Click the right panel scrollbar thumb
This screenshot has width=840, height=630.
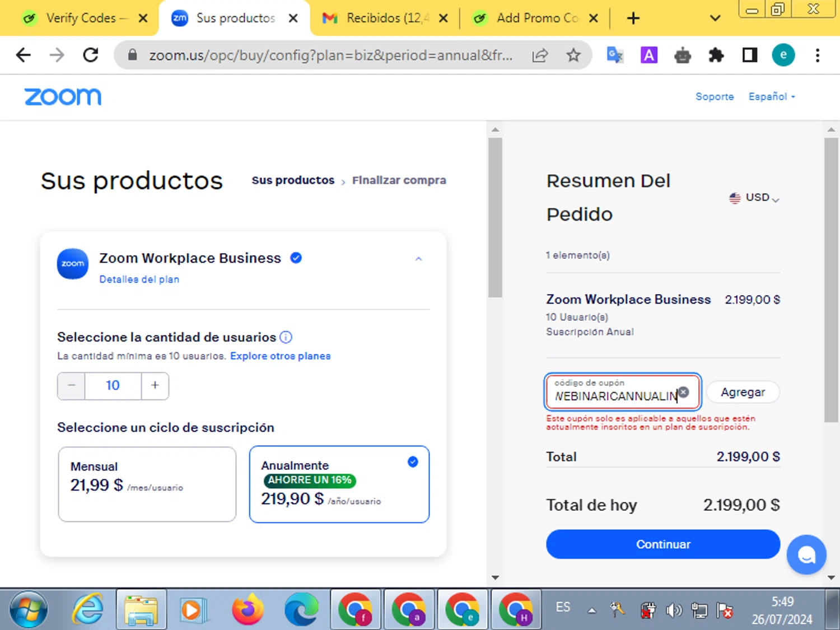click(831, 280)
